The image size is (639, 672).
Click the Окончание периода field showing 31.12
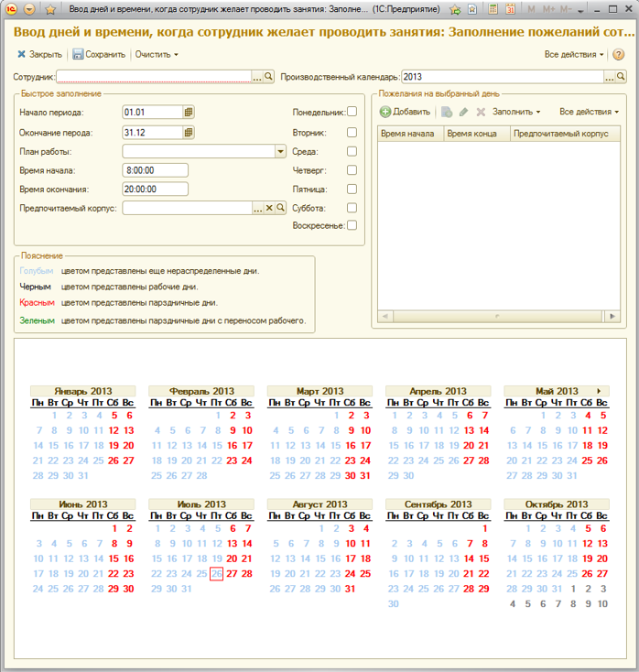pos(153,133)
